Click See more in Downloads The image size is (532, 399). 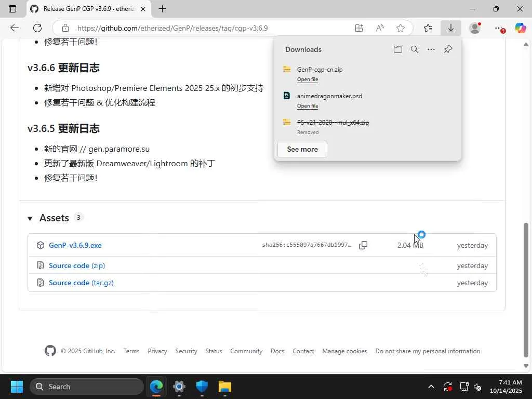point(302,149)
